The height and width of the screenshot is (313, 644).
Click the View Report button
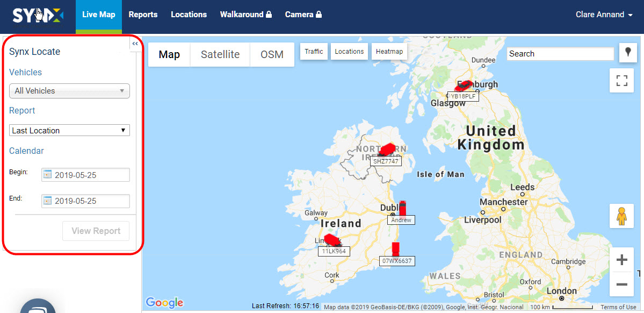[x=96, y=231]
